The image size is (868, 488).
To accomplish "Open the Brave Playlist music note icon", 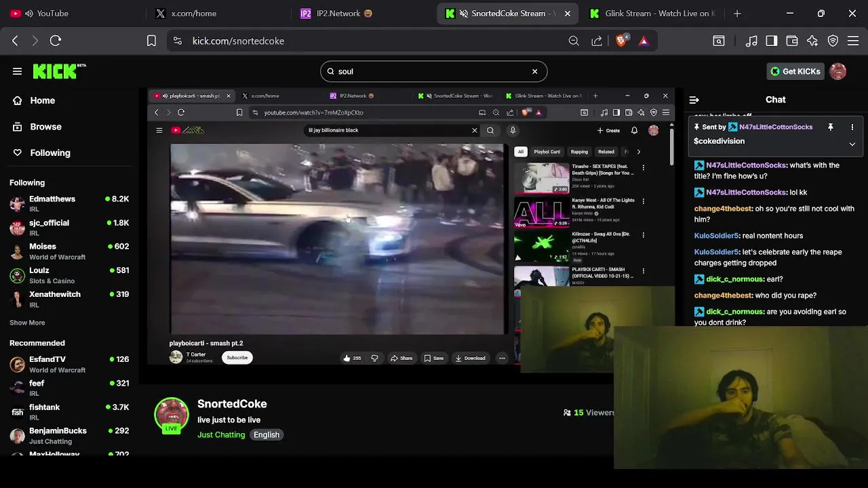I will click(x=751, y=41).
